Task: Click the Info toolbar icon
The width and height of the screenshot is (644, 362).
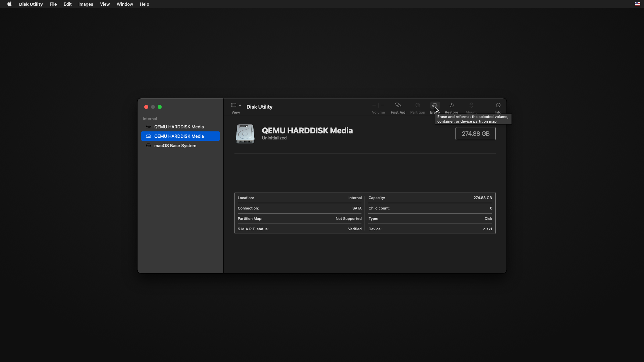Action: (x=498, y=105)
